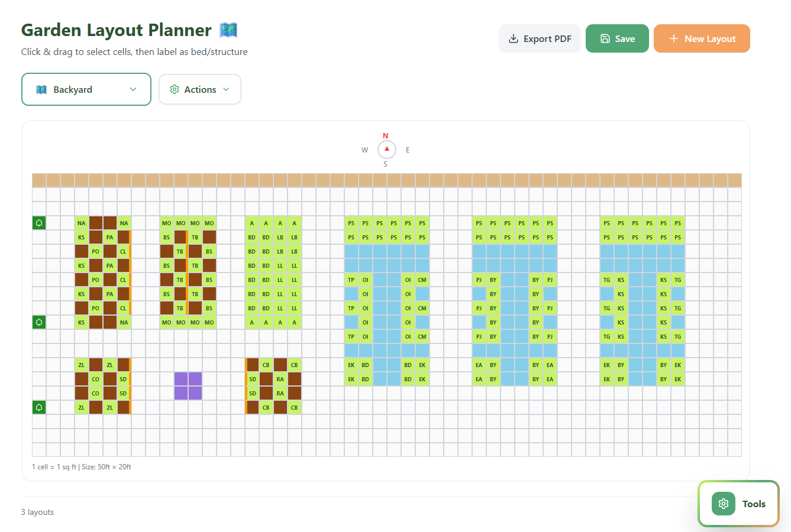This screenshot has height=532, width=791.
Task: Click the map emoji next to title
Action: [228, 30]
